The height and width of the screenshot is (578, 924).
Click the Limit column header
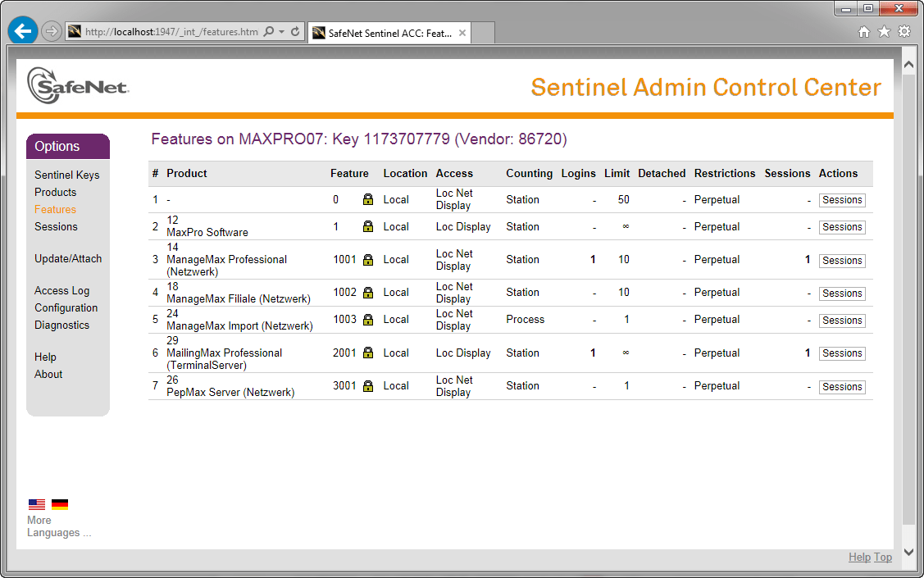coord(617,173)
